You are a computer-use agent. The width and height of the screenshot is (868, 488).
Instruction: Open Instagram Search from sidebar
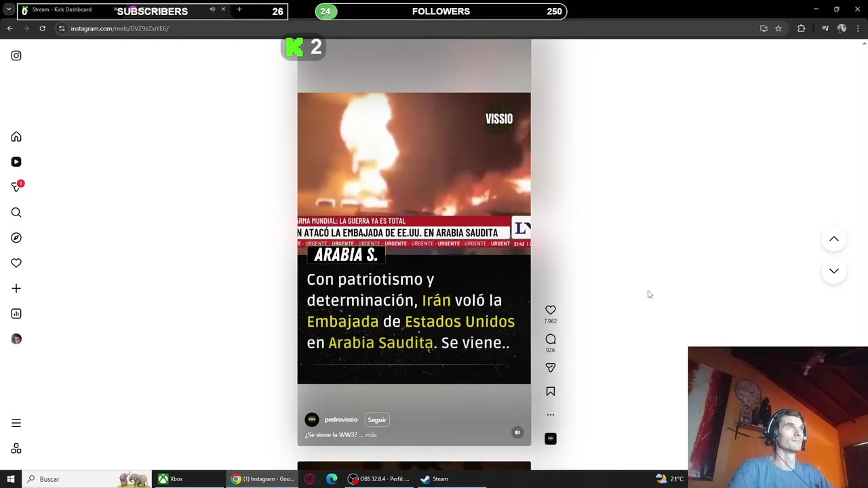(16, 213)
